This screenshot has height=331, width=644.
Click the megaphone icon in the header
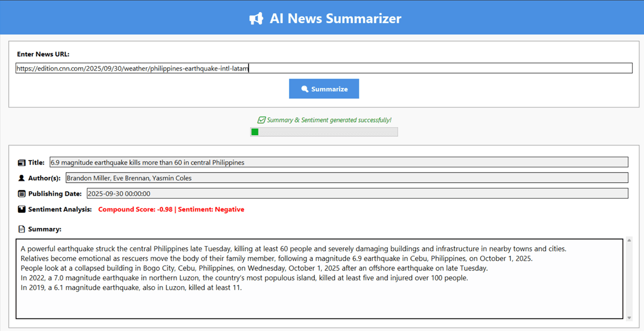point(256,18)
